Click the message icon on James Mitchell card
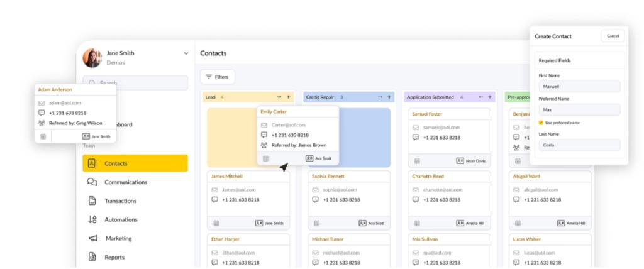 [x=214, y=200]
